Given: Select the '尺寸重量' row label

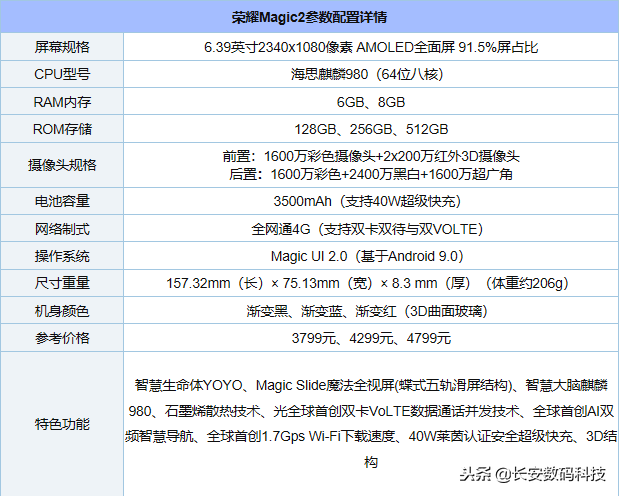Looking at the screenshot, I should [62, 283].
